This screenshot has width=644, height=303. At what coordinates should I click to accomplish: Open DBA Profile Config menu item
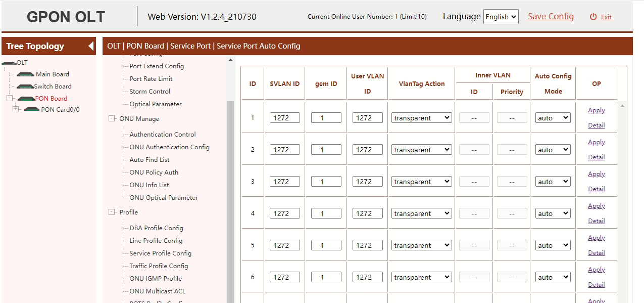tap(157, 228)
